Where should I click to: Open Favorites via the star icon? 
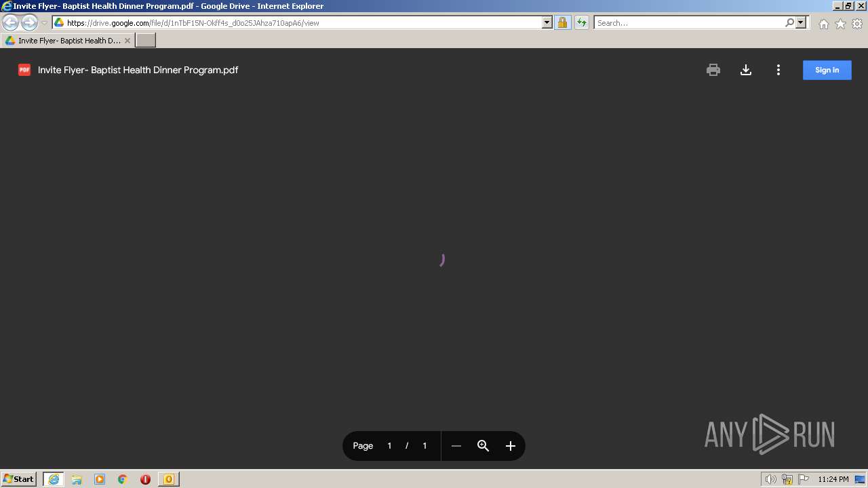(x=840, y=24)
